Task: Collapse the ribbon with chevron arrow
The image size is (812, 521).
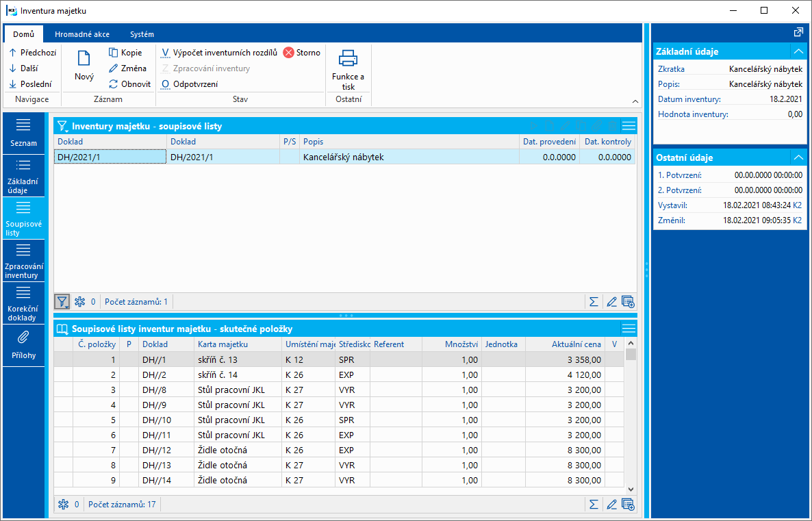Action: [x=635, y=101]
